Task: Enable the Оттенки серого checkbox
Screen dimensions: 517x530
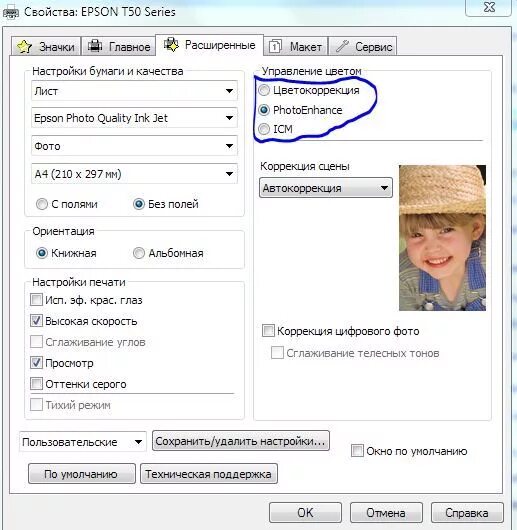Action: coord(36,384)
